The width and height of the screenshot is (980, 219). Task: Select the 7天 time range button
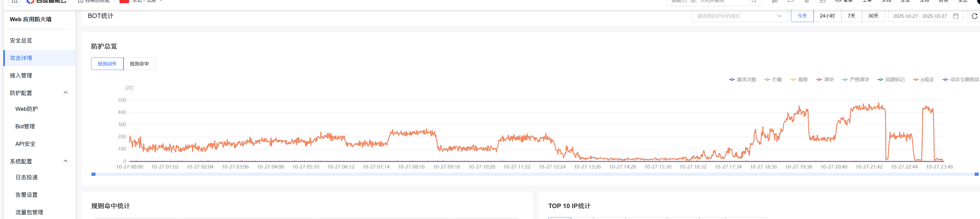[x=851, y=16]
